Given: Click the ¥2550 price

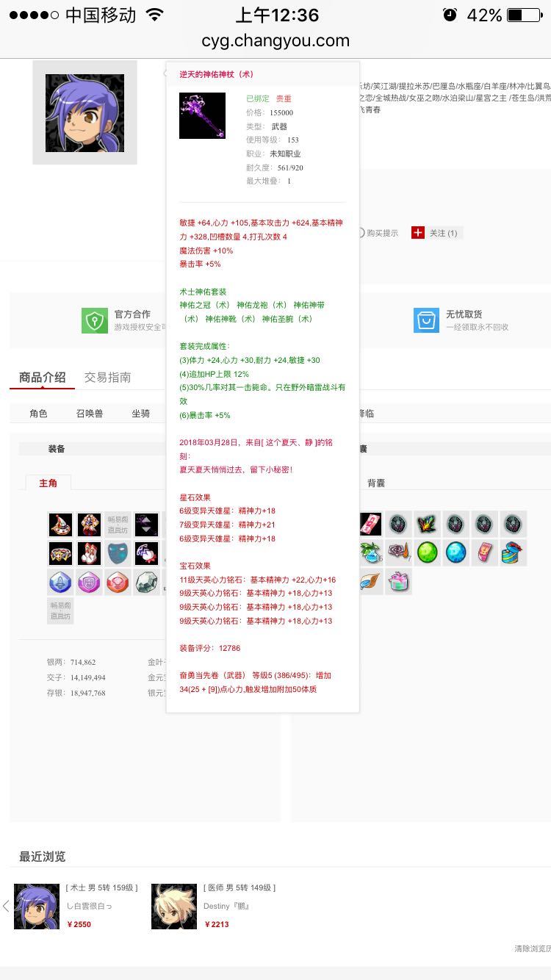Looking at the screenshot, I should click(79, 924).
